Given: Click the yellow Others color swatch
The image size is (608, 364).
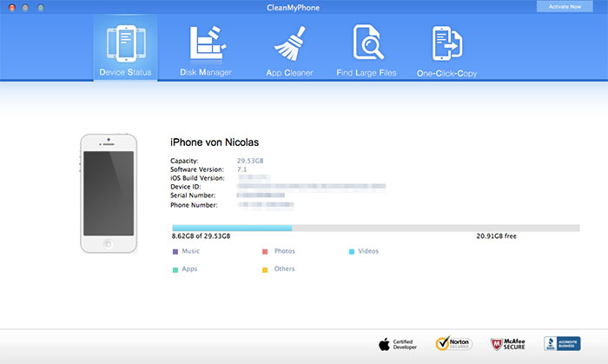Looking at the screenshot, I should (265, 270).
